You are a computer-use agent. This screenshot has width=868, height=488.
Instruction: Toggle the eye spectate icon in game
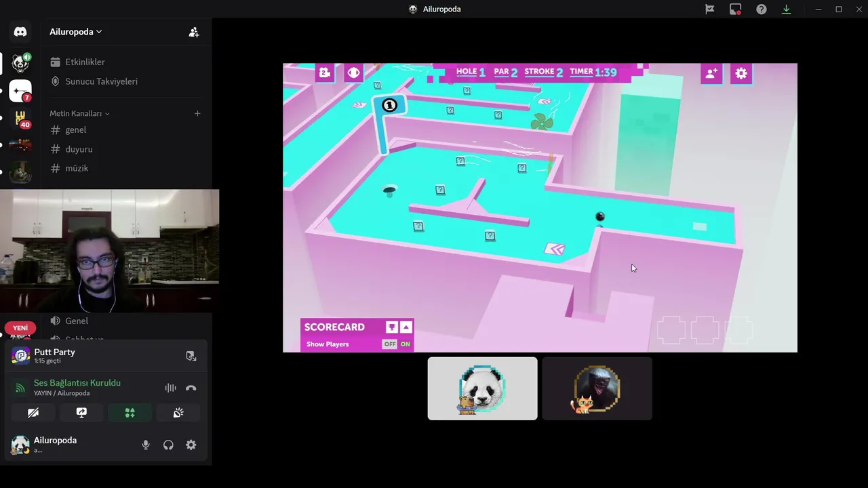tap(353, 73)
